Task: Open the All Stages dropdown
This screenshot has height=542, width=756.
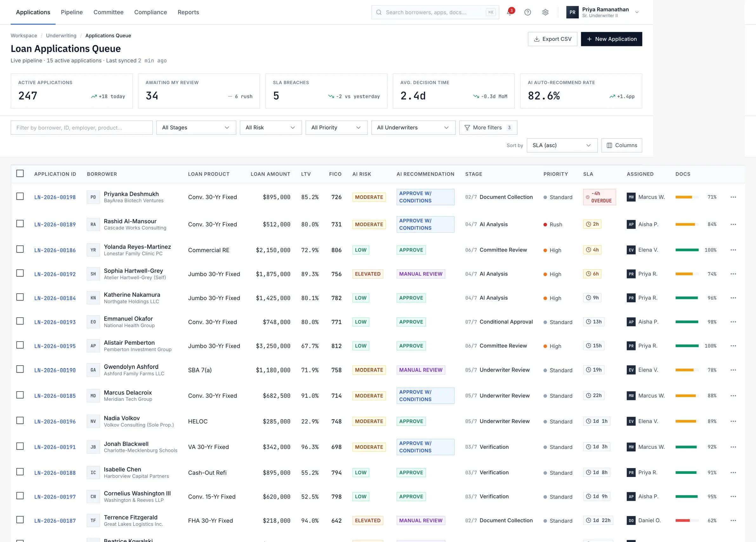Action: point(196,127)
